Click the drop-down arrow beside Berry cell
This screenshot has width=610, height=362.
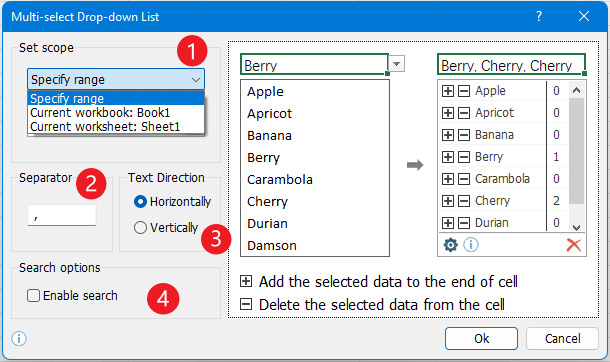click(x=396, y=64)
